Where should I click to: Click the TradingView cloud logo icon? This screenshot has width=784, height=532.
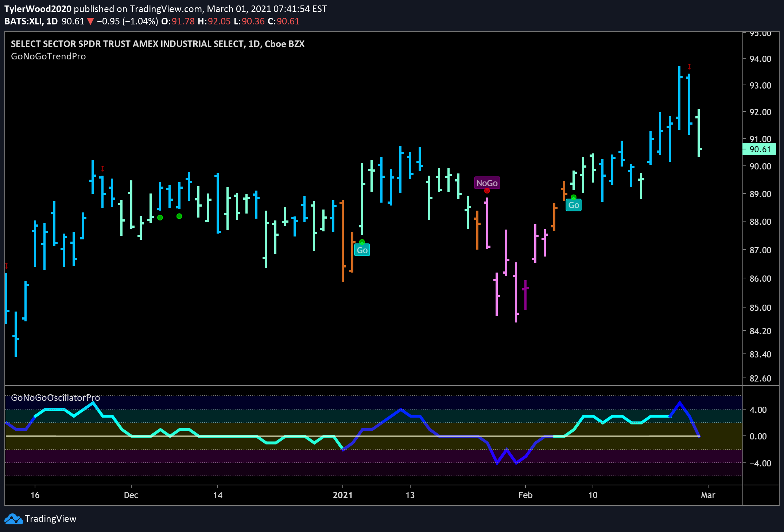point(13,519)
